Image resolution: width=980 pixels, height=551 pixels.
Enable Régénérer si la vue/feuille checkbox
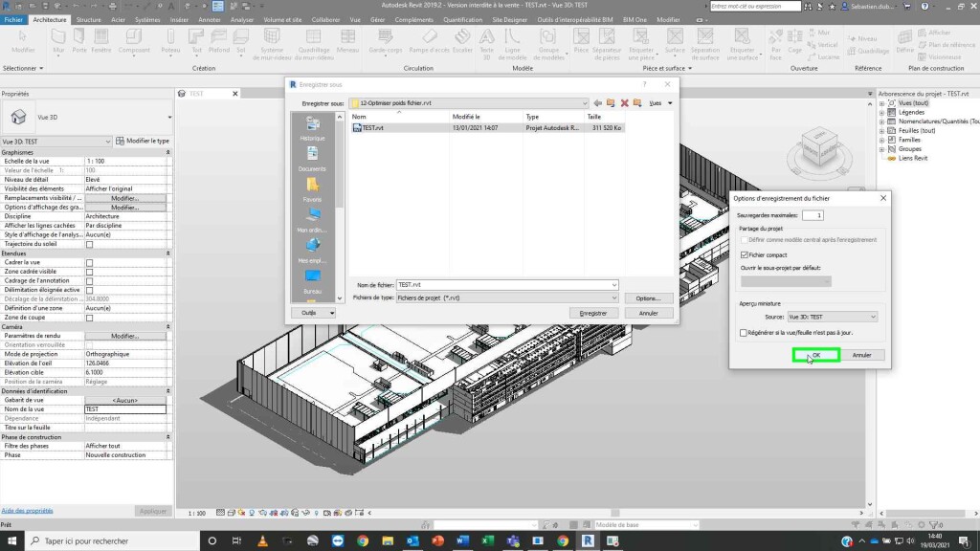click(743, 333)
